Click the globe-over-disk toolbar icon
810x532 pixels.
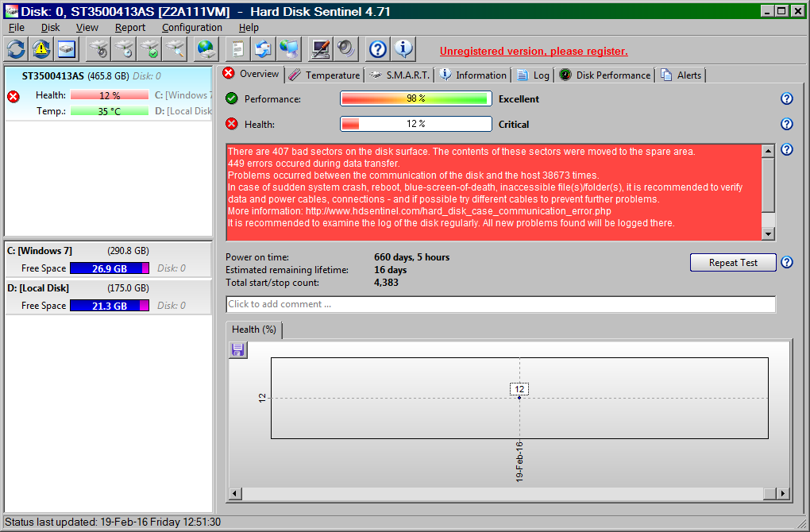coord(206,49)
